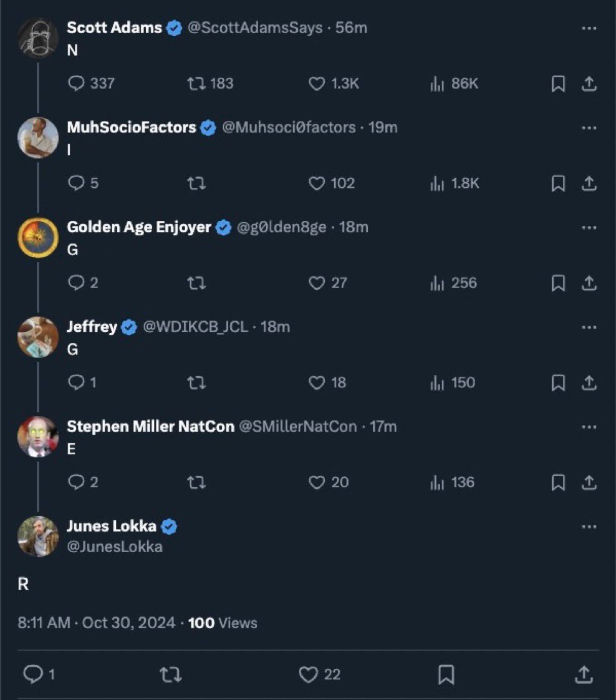Open more options menu on Jeffrey's reply
The width and height of the screenshot is (616, 700).
(589, 328)
